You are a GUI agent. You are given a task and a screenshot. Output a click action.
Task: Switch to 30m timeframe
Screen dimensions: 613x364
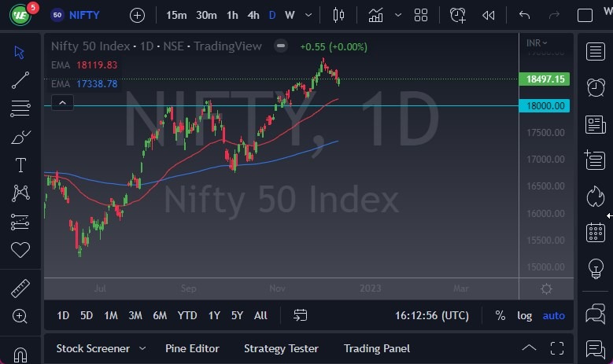[x=206, y=15]
